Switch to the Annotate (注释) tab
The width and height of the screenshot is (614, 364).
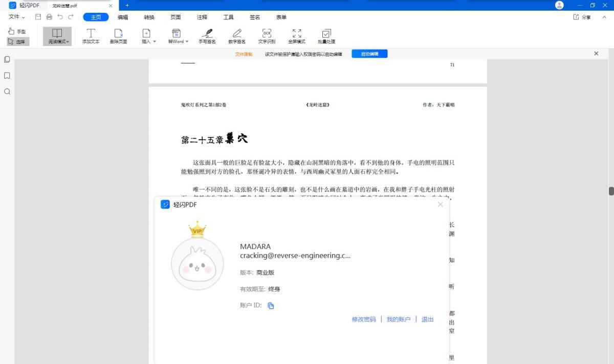click(202, 17)
